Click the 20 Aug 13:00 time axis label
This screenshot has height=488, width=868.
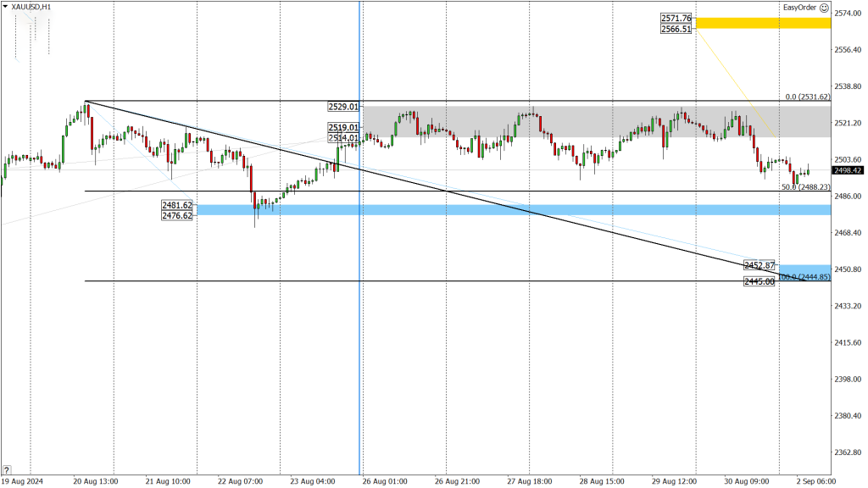[x=95, y=481]
